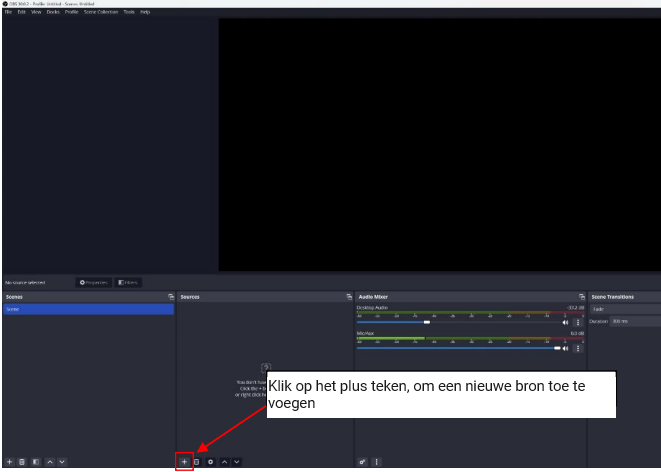Click the OBS logo in title bar

[x=5, y=3]
